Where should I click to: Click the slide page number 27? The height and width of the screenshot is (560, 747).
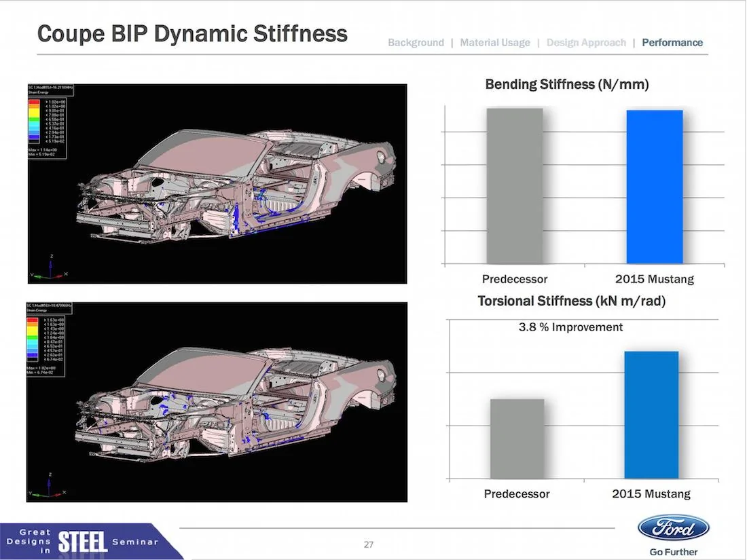pyautogui.click(x=369, y=544)
